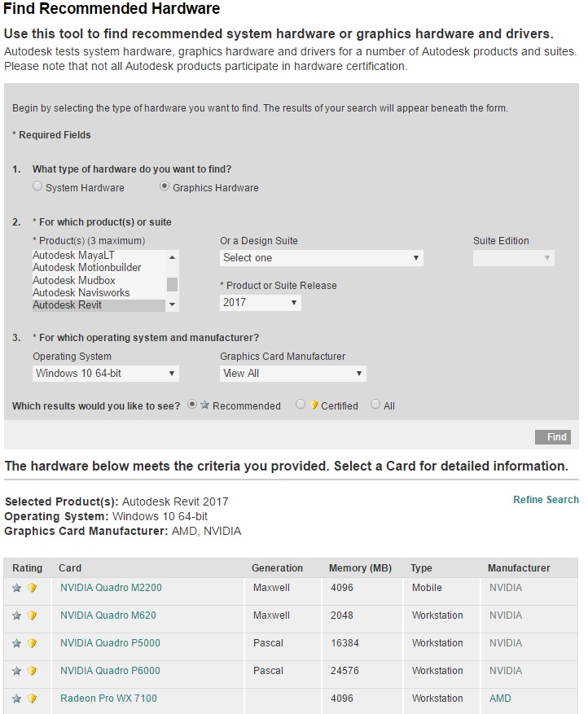Open the Product or Suite Release 2017 dropdown
588x714 pixels.
tap(261, 303)
